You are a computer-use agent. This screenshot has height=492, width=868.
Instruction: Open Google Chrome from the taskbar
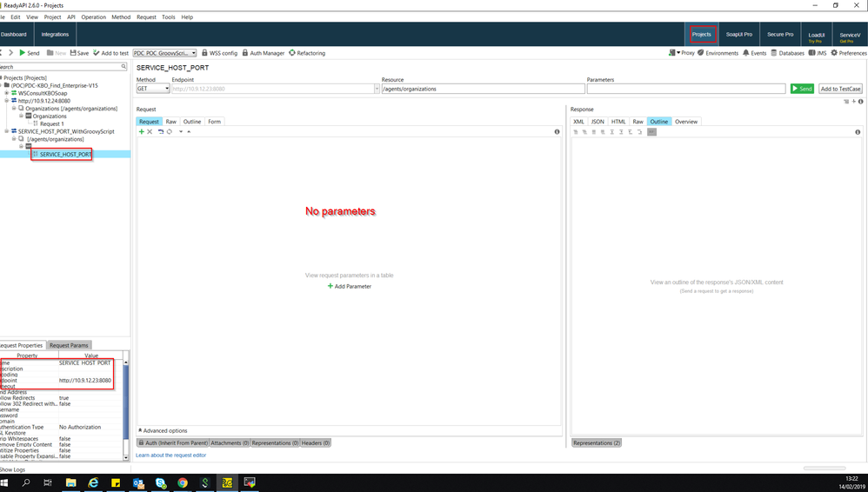(x=183, y=482)
